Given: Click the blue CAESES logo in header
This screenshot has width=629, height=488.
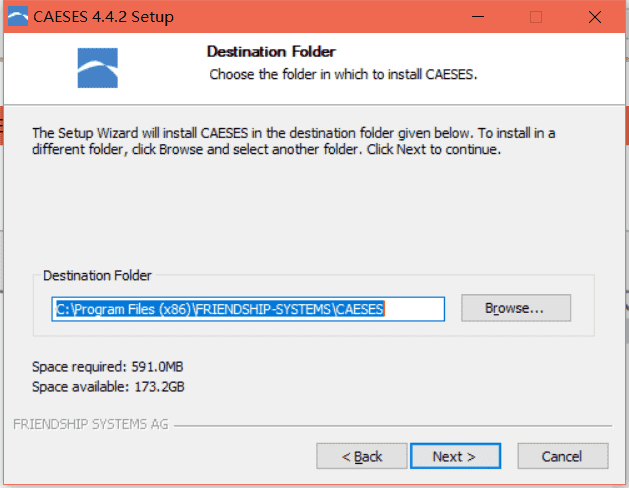Looking at the screenshot, I should (x=97, y=68).
